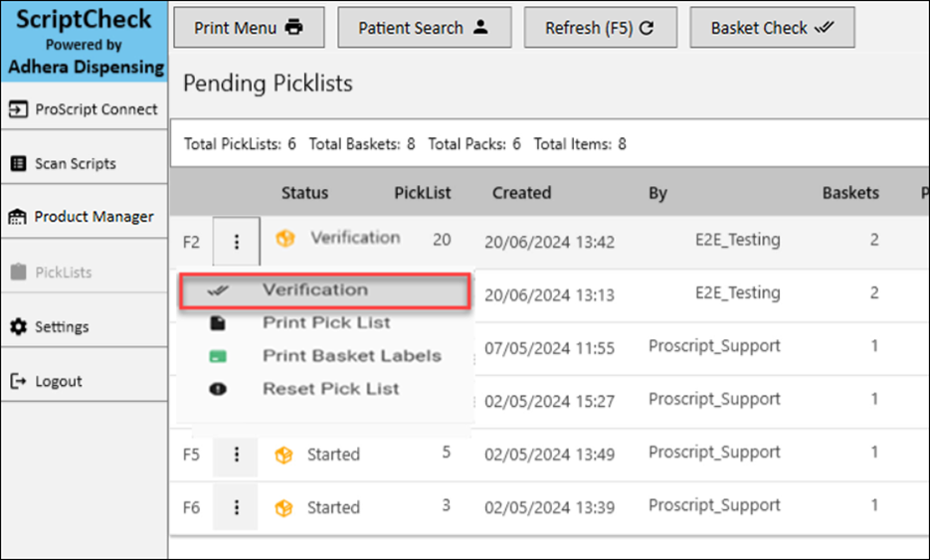Click the orange box status icon in row F2
The width and height of the screenshot is (930, 560).
[285, 239]
